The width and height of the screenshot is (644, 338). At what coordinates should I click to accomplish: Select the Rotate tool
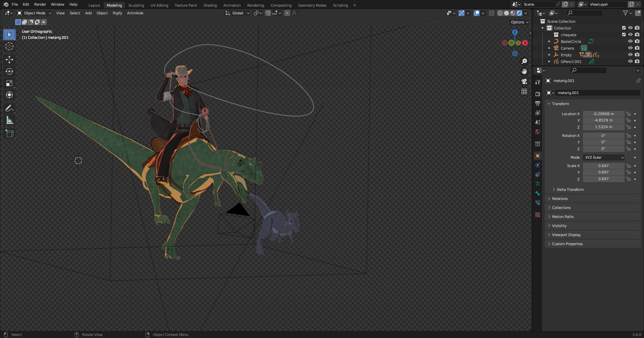pyautogui.click(x=9, y=71)
